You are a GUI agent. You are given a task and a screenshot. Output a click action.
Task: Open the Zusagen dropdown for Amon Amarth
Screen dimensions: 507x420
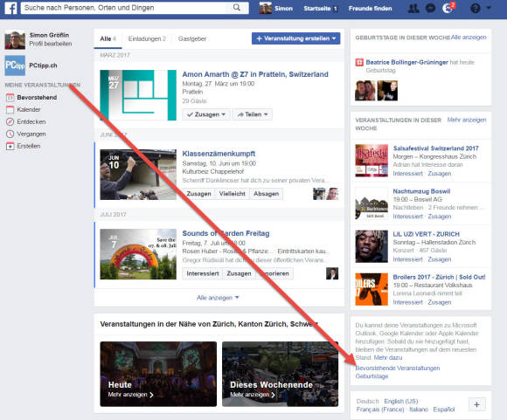(x=206, y=114)
